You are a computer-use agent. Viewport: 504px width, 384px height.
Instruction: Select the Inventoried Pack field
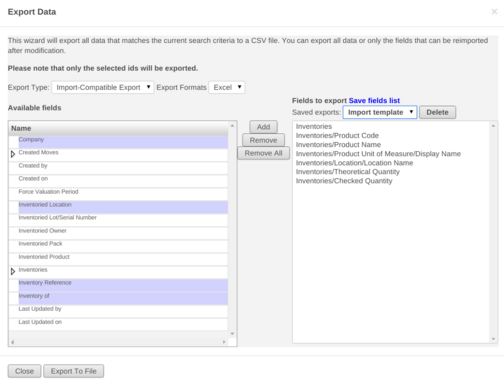click(x=123, y=246)
